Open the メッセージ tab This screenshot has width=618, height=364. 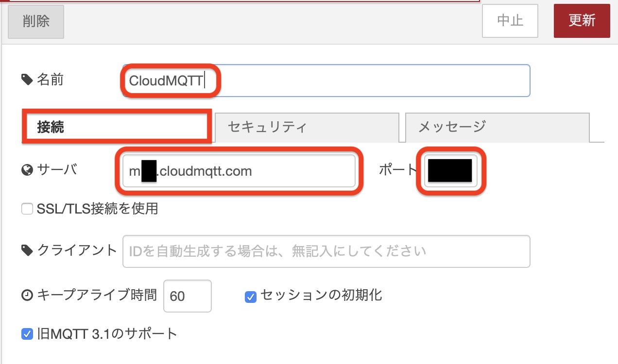pyautogui.click(x=497, y=127)
